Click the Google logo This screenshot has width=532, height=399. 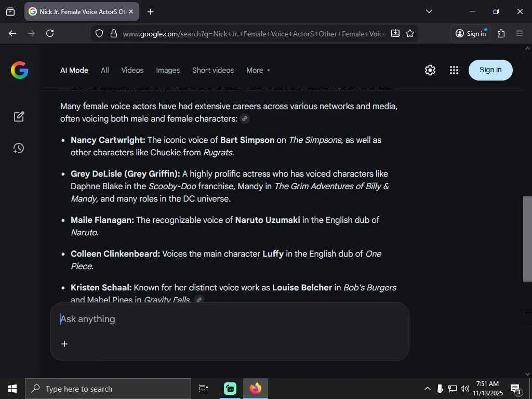click(19, 70)
